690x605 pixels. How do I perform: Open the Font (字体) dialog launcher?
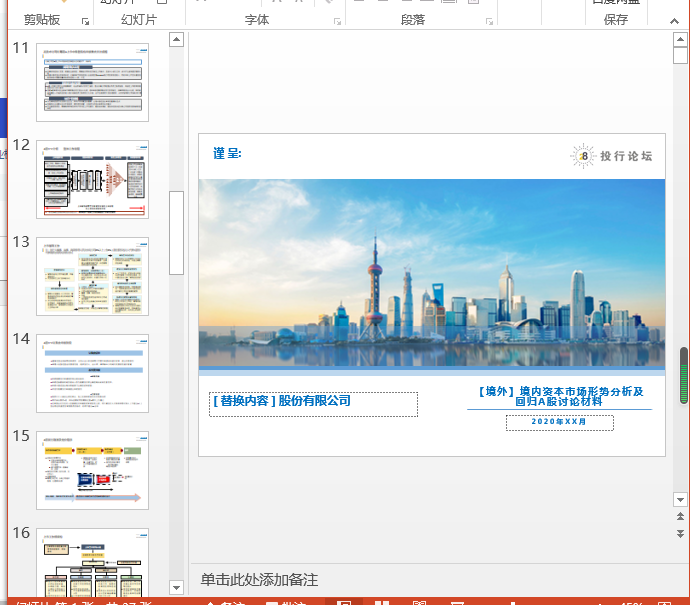tap(338, 21)
